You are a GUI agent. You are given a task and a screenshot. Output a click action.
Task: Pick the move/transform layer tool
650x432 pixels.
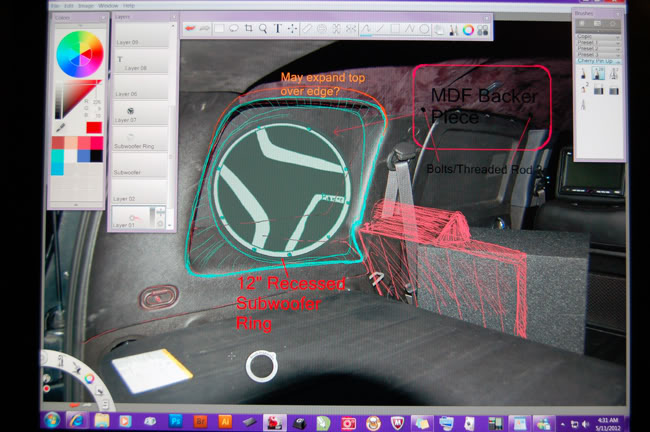[x=292, y=29]
